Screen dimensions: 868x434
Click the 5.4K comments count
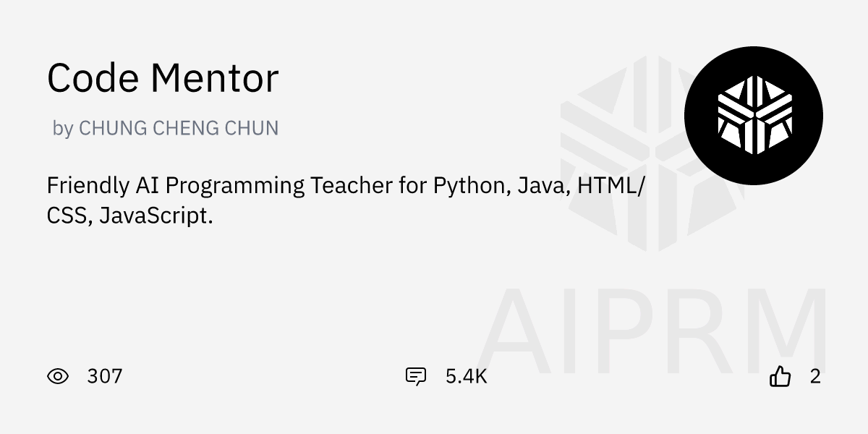tap(466, 376)
